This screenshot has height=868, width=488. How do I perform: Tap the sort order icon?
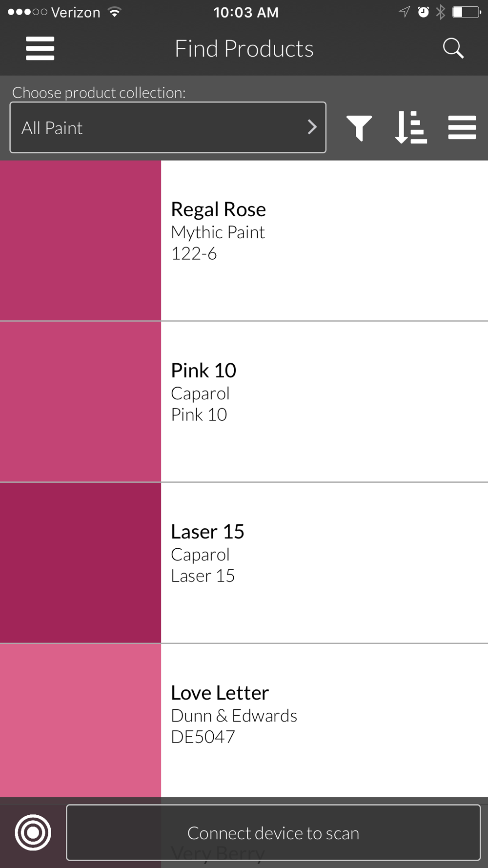[x=411, y=127]
